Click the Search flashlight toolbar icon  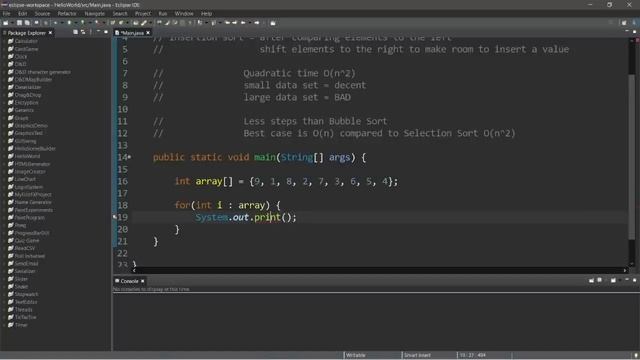point(144,23)
